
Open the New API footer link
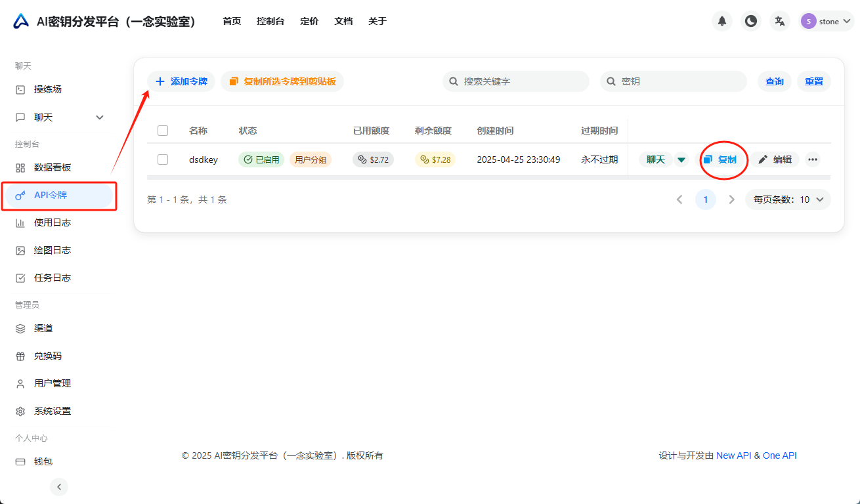tap(734, 455)
